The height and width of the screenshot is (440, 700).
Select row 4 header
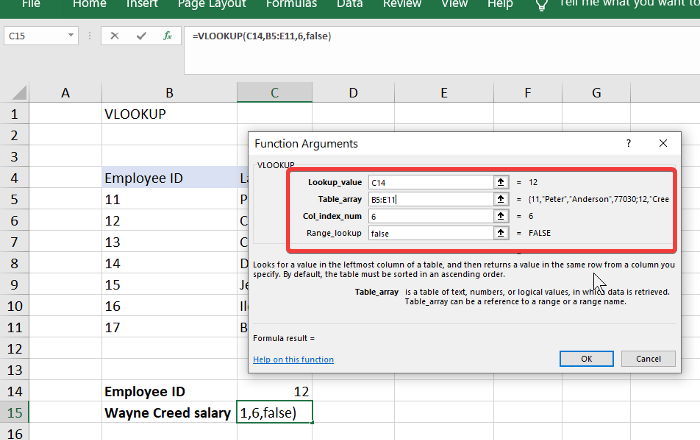point(14,178)
